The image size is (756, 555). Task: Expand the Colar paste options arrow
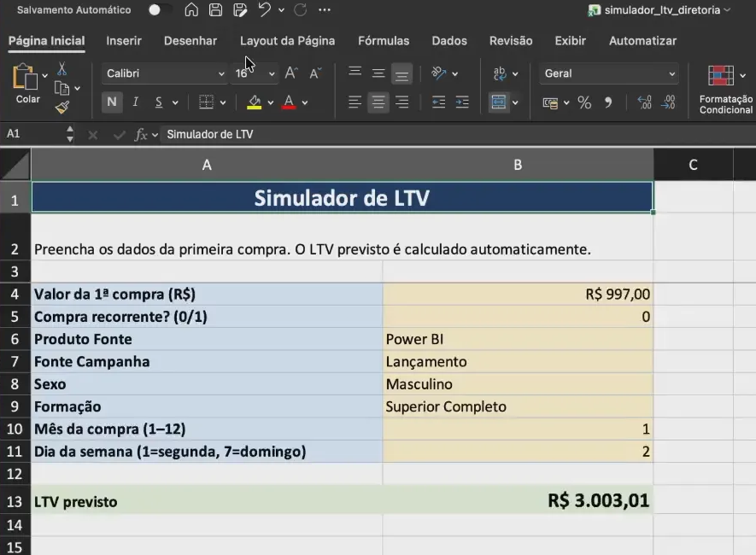[44, 76]
